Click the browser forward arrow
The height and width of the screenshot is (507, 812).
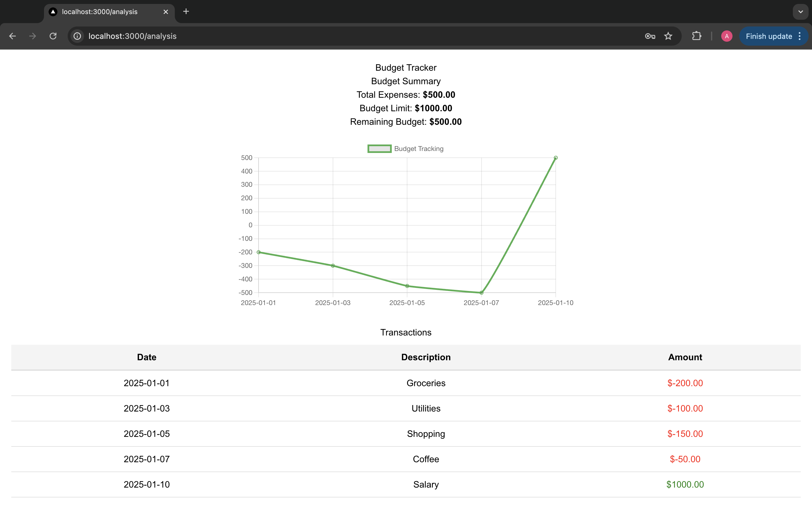click(x=32, y=36)
